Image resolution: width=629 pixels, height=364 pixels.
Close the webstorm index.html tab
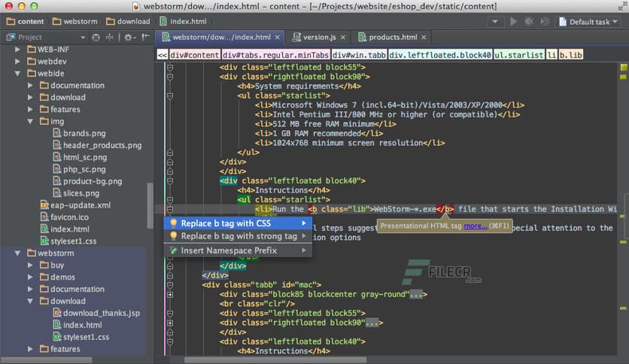[277, 38]
